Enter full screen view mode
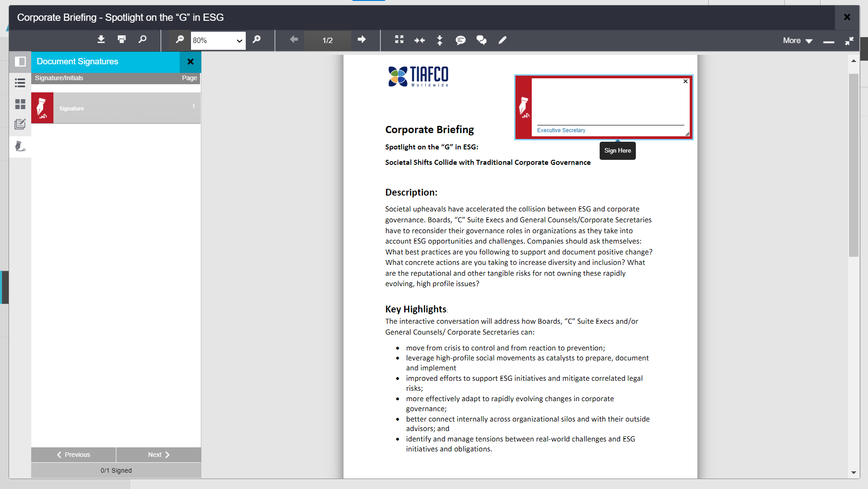The width and height of the screenshot is (868, 489). (399, 40)
